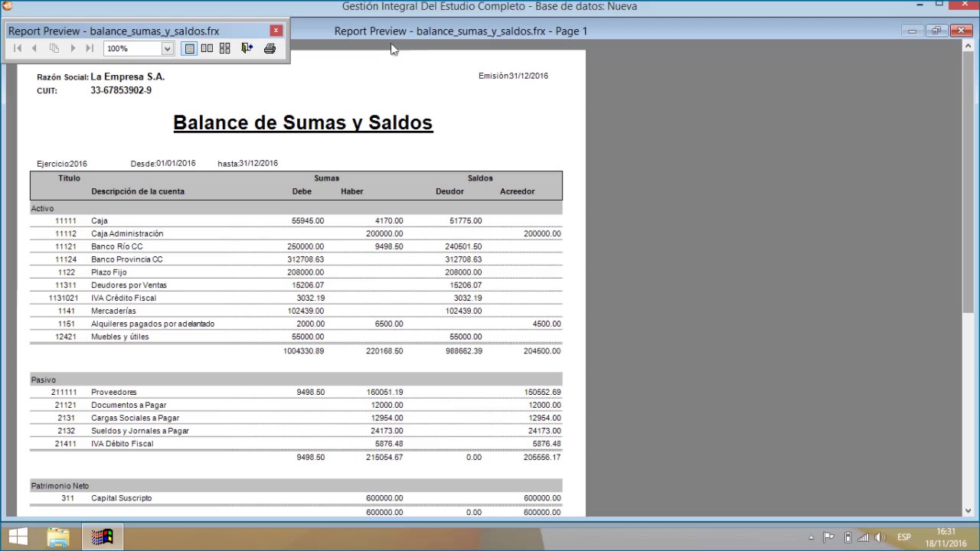
Task: Close the floating Report Preview toolbar
Action: click(276, 31)
